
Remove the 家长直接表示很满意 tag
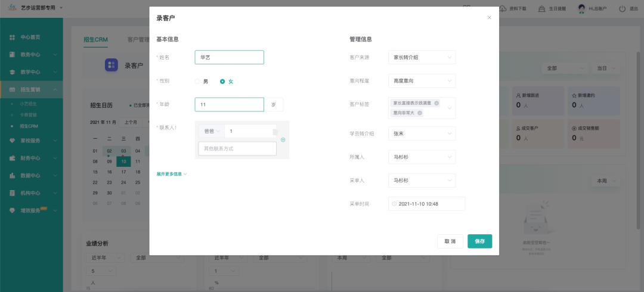click(x=436, y=103)
